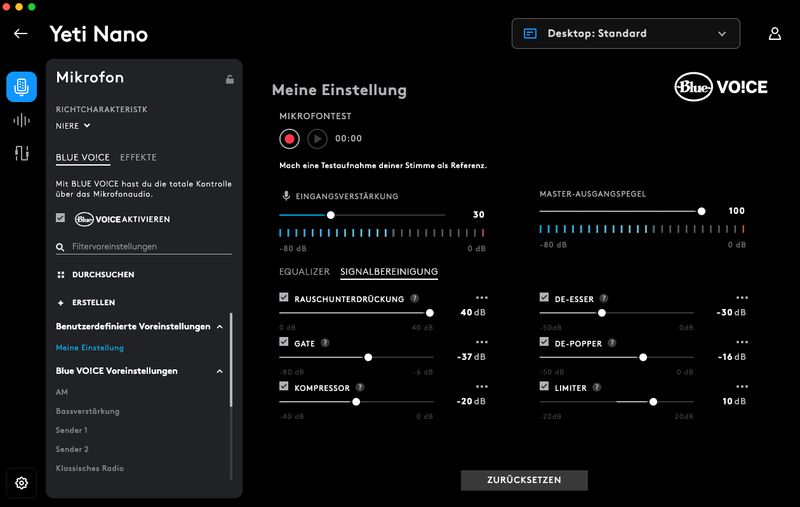The image size is (800, 507).
Task: Open the waveform audio tab in sidebar
Action: (21, 120)
